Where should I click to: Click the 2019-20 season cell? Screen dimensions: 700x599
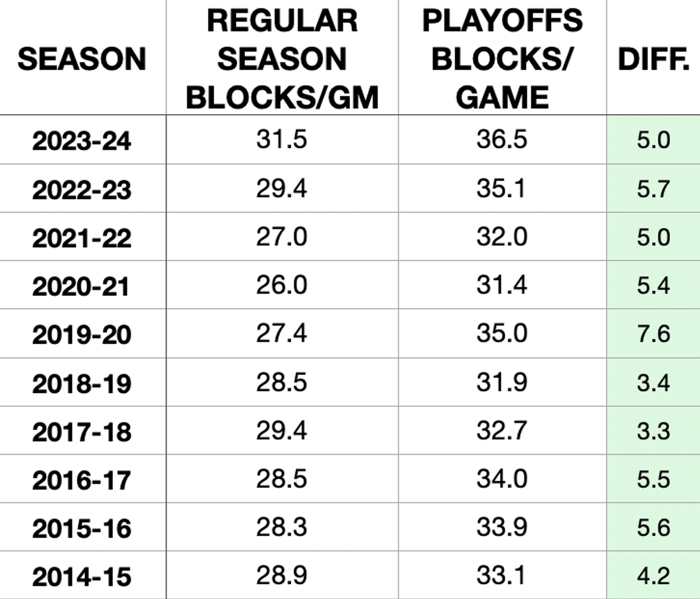tap(82, 335)
